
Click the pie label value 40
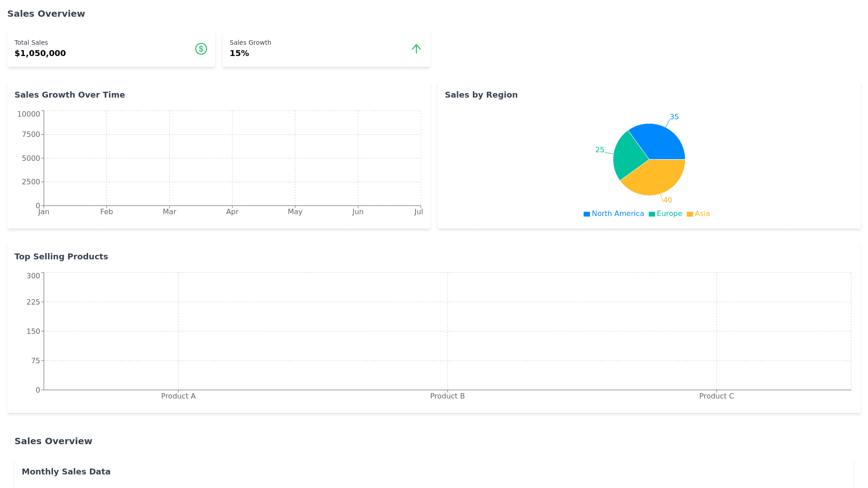(668, 200)
